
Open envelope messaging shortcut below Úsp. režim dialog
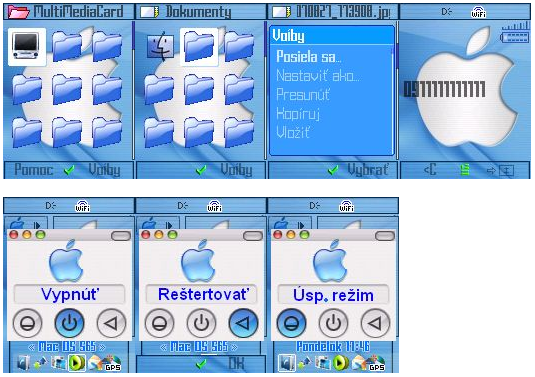pyautogui.click(x=359, y=364)
